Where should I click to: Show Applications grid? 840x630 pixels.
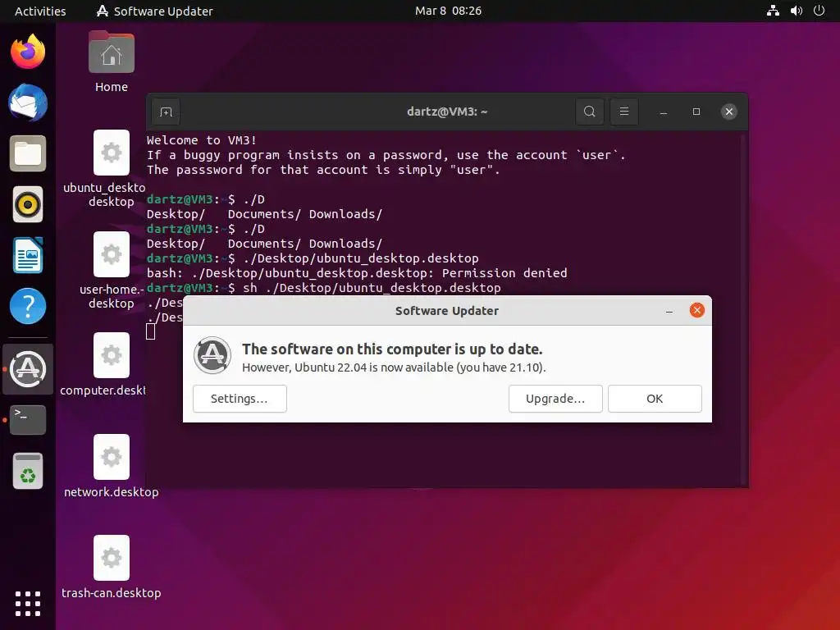click(x=28, y=604)
